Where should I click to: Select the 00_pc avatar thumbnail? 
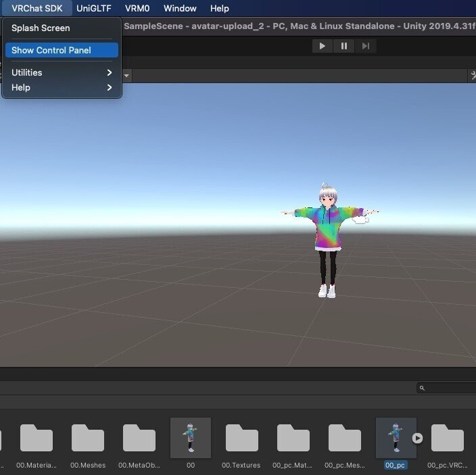pyautogui.click(x=396, y=438)
